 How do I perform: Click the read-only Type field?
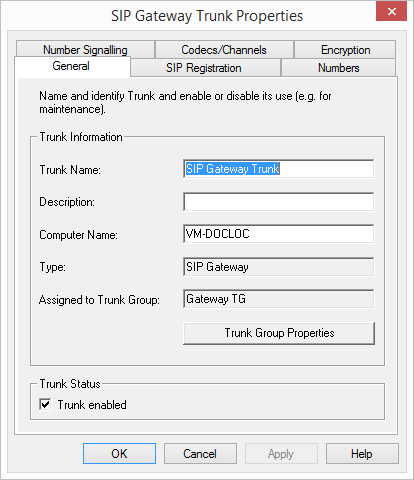[279, 267]
